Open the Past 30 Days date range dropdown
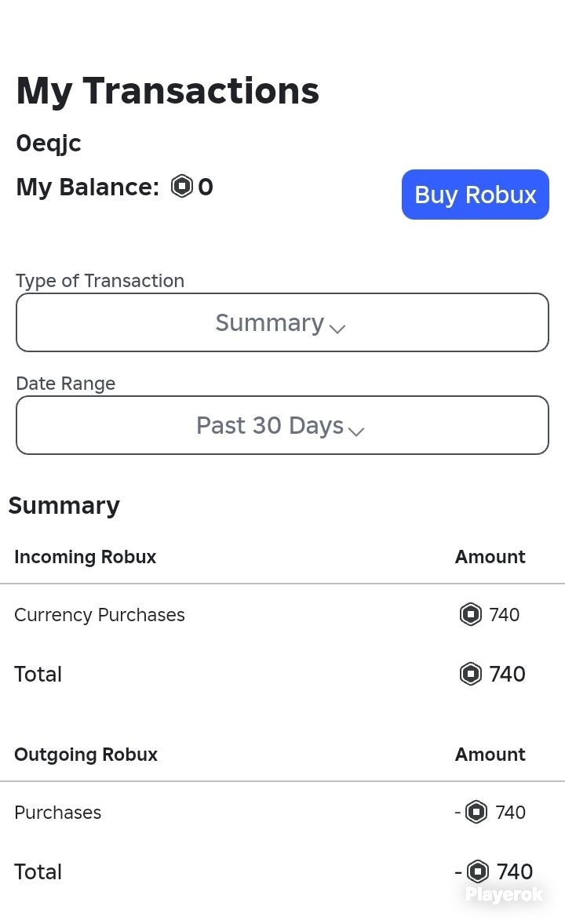This screenshot has width=565, height=924. [282, 425]
